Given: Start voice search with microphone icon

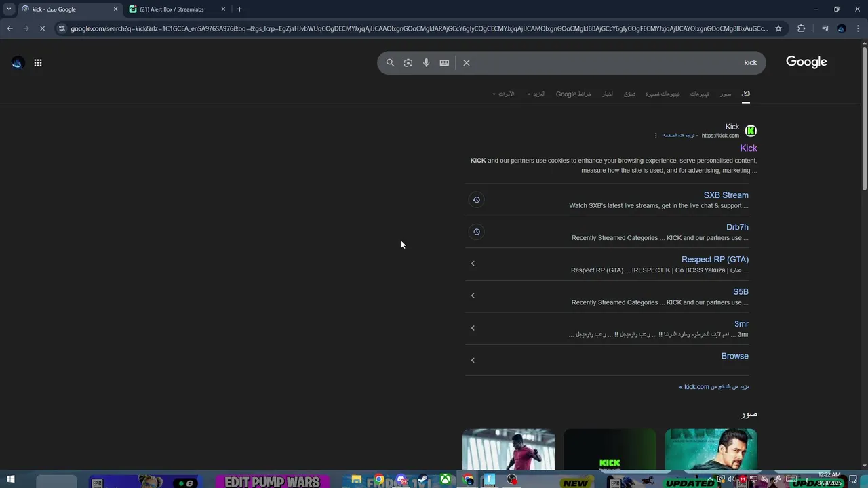Looking at the screenshot, I should (x=426, y=62).
